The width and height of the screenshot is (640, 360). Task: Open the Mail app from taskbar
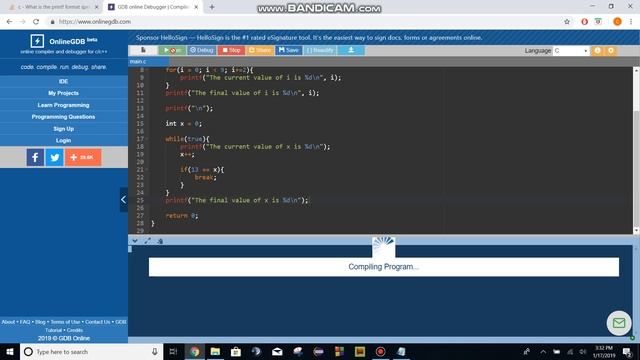click(277, 351)
